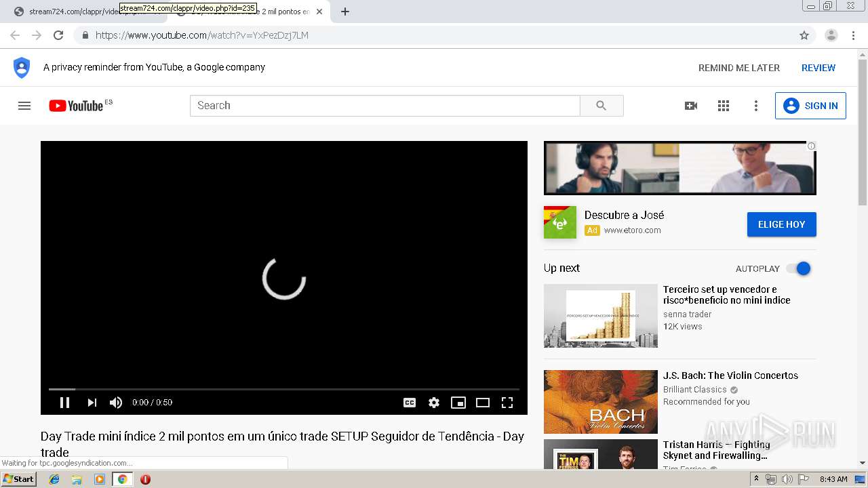Viewport: 868px width, 488px height.
Task: Click the red Opera taskbar icon
Action: click(x=145, y=479)
